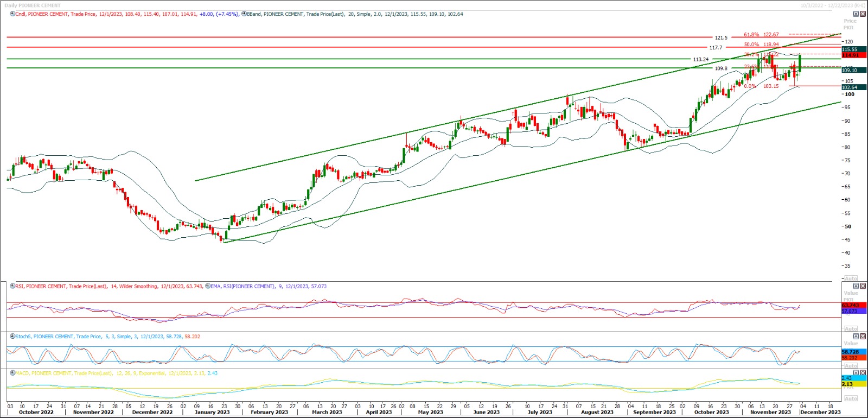Toggle Auto scaling on the price axis
This screenshot has width=868, height=418.
(x=851, y=278)
